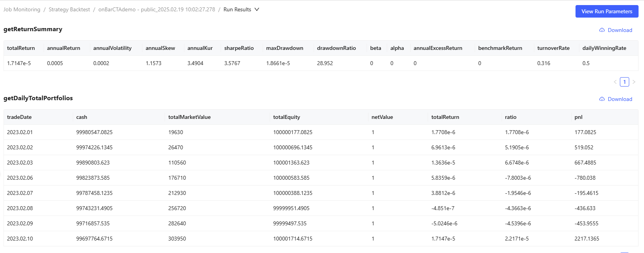The height and width of the screenshot is (253, 644).
Task: Open View Run Parameters
Action: [607, 11]
